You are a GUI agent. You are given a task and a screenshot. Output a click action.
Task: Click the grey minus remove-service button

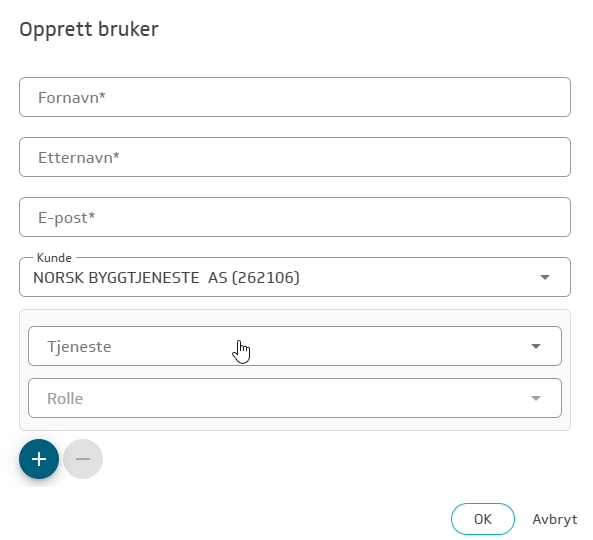pyautogui.click(x=83, y=459)
